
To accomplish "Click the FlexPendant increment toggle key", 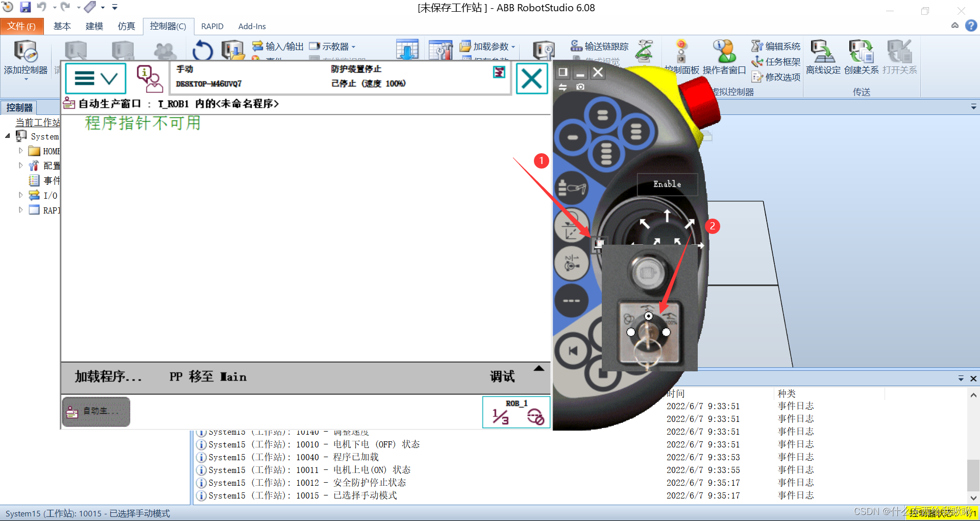I will 571,301.
